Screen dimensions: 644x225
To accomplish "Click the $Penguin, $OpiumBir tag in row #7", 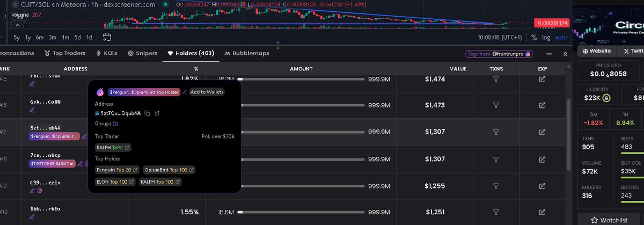I will pyautogui.click(x=54, y=136).
